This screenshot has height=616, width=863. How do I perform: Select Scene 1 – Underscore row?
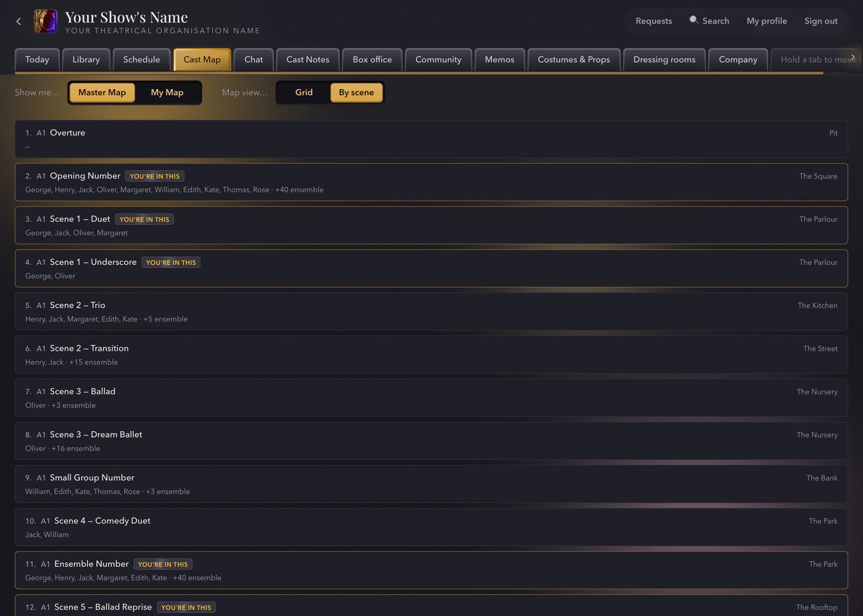(x=431, y=268)
